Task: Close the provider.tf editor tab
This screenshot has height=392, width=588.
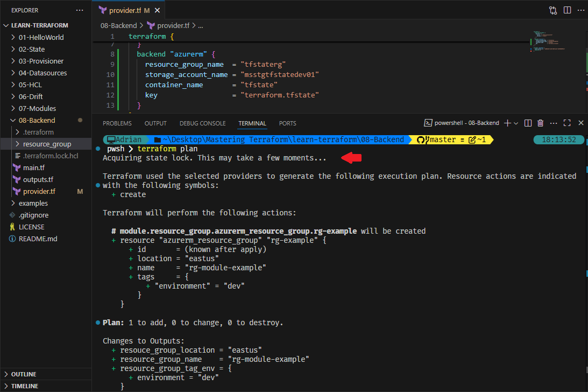Action: 158,11
